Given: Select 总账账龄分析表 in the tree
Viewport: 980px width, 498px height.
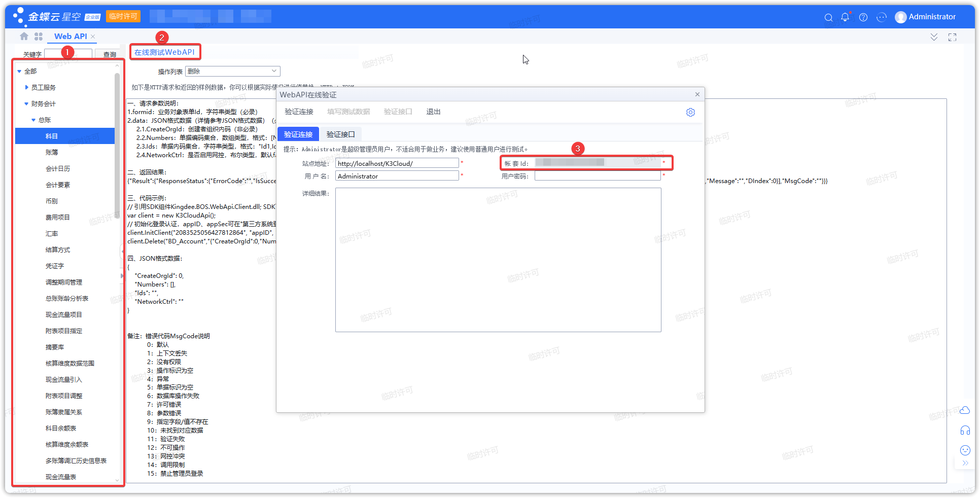Looking at the screenshot, I should [67, 299].
